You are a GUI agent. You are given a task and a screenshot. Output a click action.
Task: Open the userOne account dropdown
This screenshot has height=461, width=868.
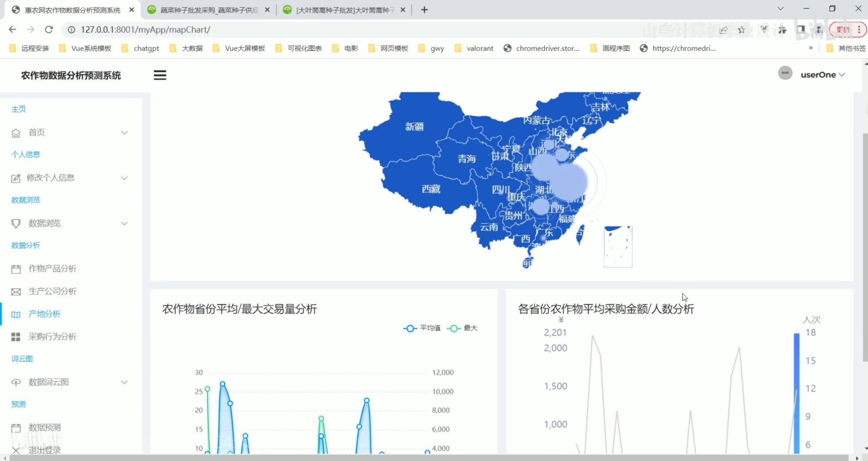822,75
